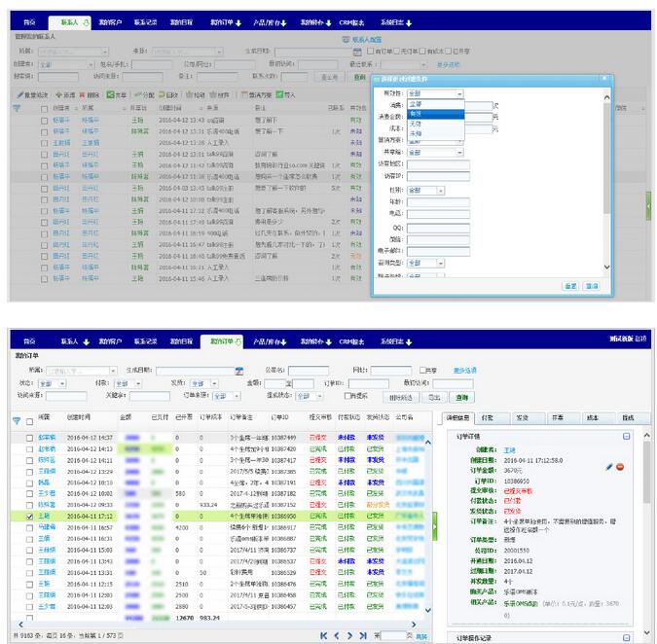Screen dimensions: 657x644
Task: Click the green 查询 button in orders filters
Action: tap(461, 397)
